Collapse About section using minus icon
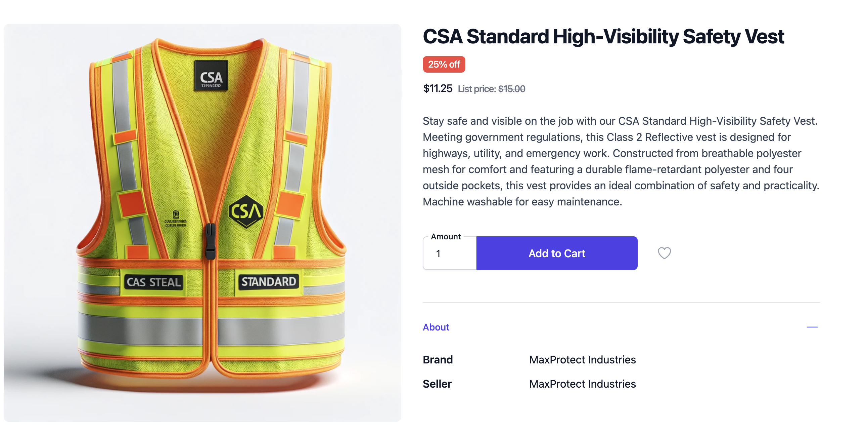Image resolution: width=868 pixels, height=430 pixels. point(812,327)
